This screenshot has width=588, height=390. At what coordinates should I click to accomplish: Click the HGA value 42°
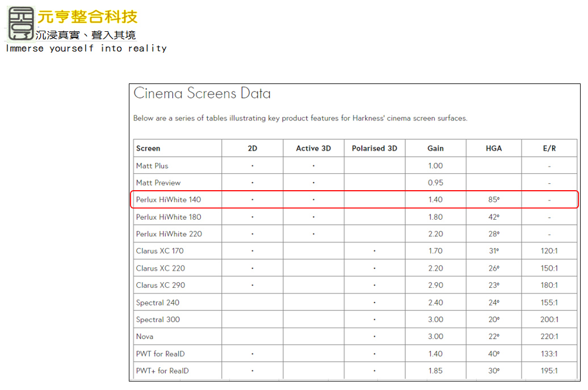coord(494,217)
